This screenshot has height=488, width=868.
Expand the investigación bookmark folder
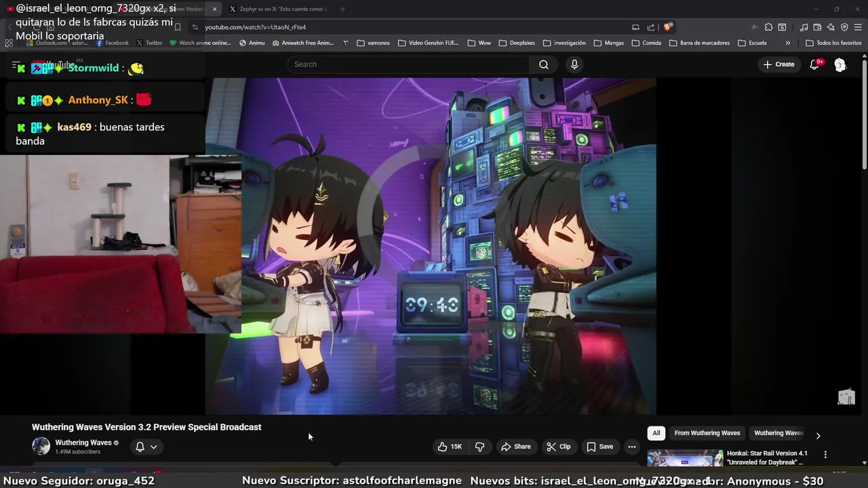[x=564, y=43]
